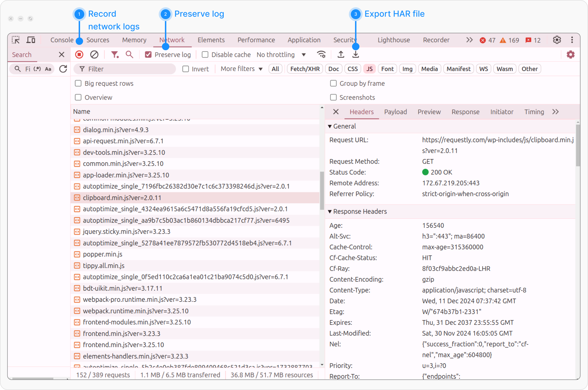Filter requests by Fetch/XHR
The height and width of the screenshot is (390, 588).
pos(305,69)
